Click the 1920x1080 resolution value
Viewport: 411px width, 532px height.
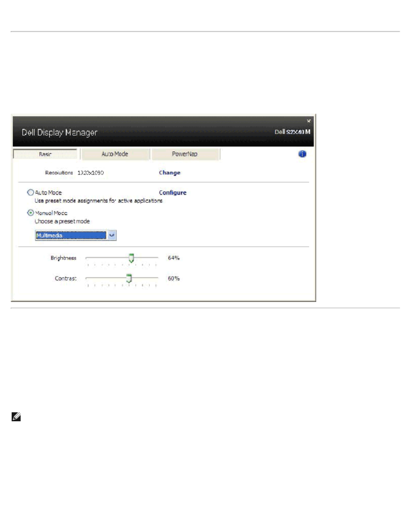[90, 173]
